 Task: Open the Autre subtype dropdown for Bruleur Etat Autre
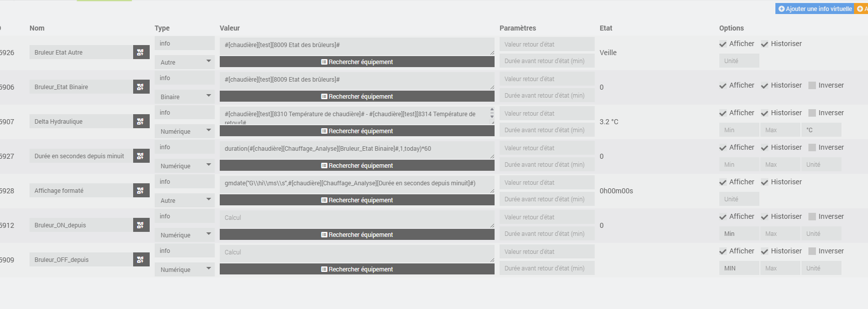[184, 62]
